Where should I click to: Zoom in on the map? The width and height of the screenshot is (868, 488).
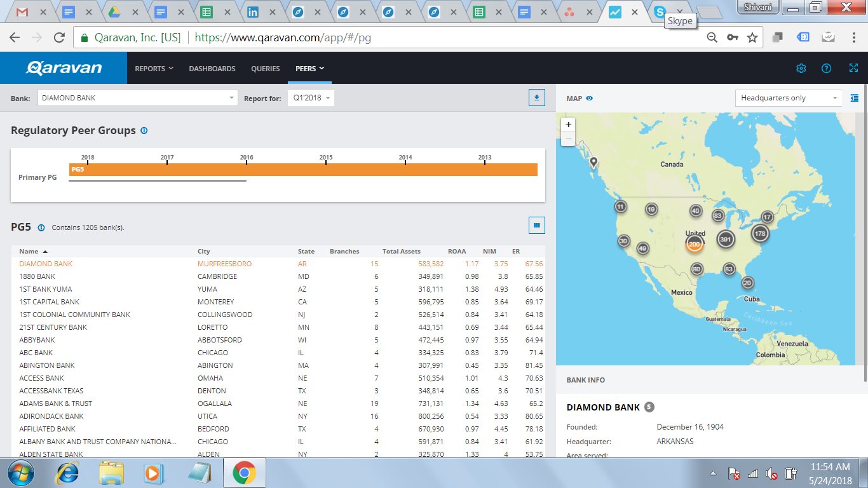coord(568,125)
